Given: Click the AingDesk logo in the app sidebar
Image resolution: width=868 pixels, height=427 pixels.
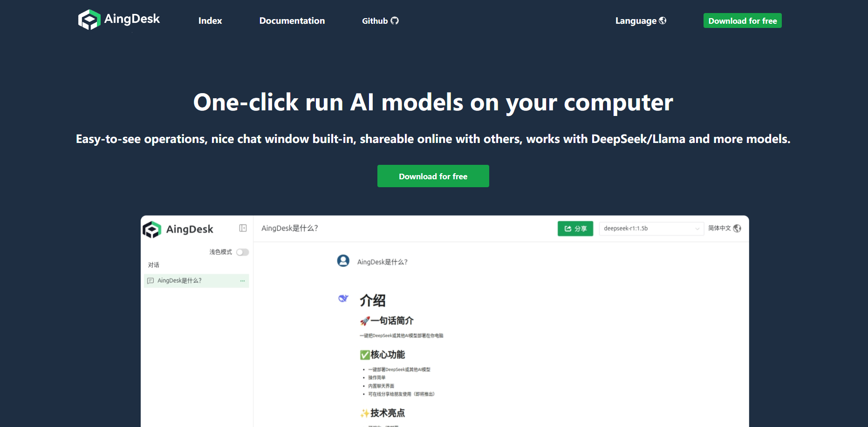Looking at the screenshot, I should point(178,229).
